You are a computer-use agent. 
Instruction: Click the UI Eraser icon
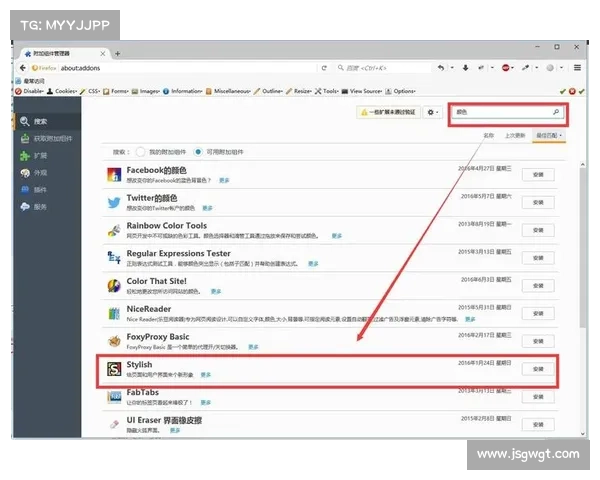(x=114, y=424)
